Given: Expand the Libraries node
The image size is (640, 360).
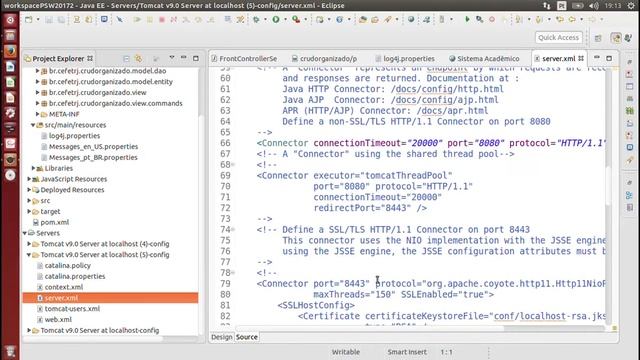Looking at the screenshot, I should tap(33, 168).
